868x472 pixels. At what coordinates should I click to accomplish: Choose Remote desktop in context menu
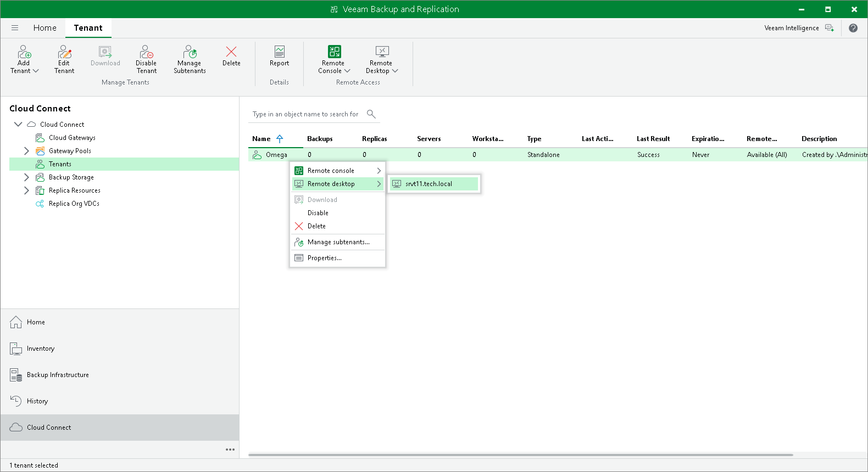click(337, 184)
